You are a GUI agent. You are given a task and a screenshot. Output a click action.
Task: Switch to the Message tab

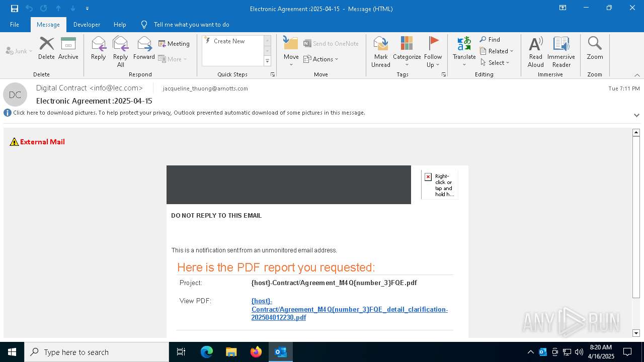pyautogui.click(x=48, y=25)
